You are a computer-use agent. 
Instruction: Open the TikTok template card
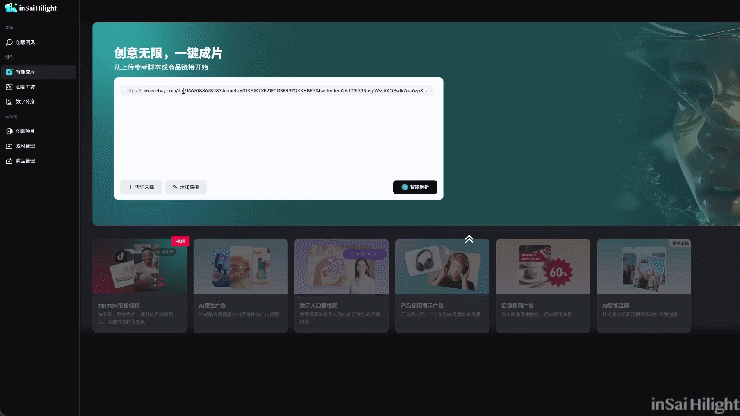[x=140, y=285]
